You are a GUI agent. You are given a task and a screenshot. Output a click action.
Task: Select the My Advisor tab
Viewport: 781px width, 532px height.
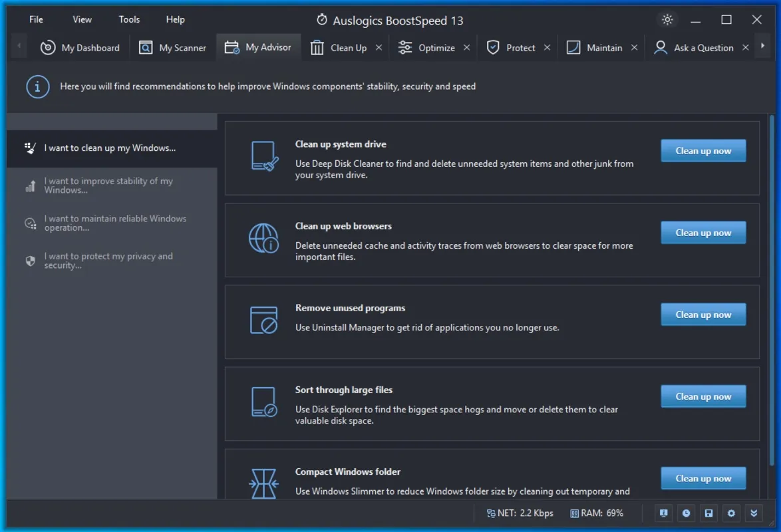tap(258, 47)
